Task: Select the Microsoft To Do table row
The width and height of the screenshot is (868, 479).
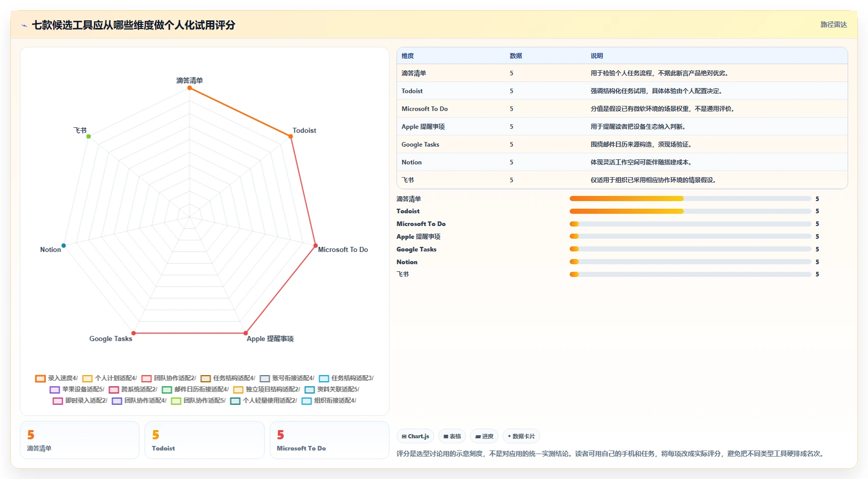Action: coord(622,108)
